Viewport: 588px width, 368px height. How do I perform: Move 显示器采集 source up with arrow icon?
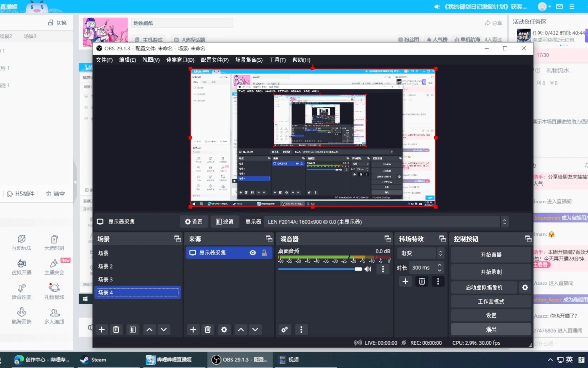point(241,329)
